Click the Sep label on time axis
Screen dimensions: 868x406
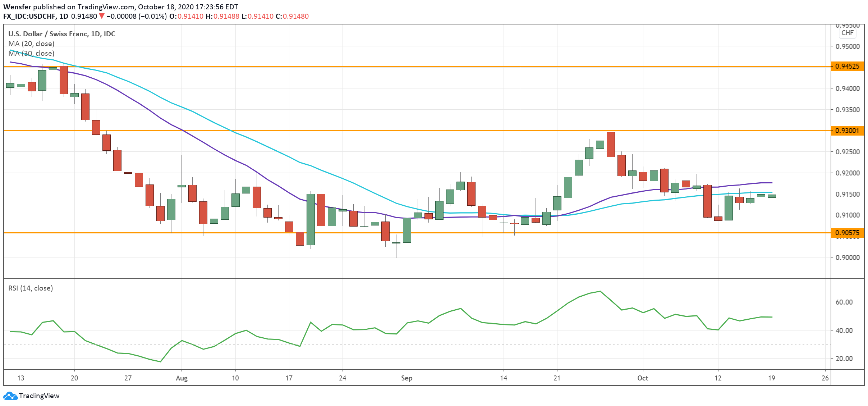click(407, 378)
